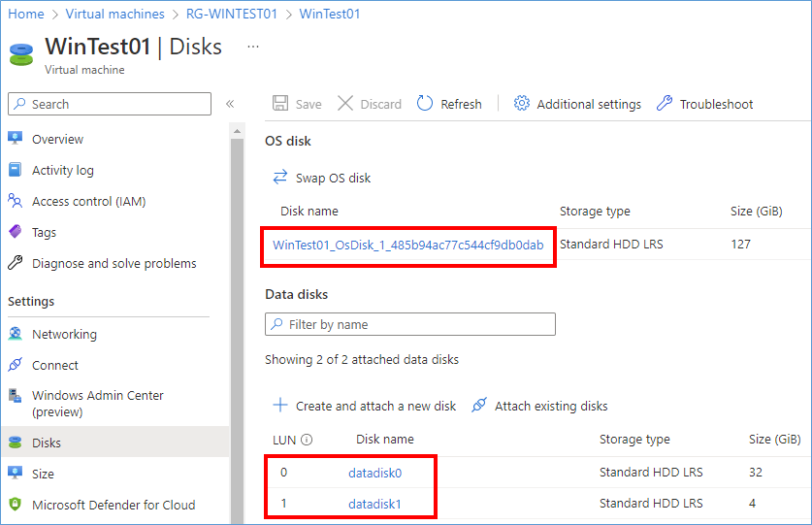Click the LUN info icon

click(x=307, y=440)
